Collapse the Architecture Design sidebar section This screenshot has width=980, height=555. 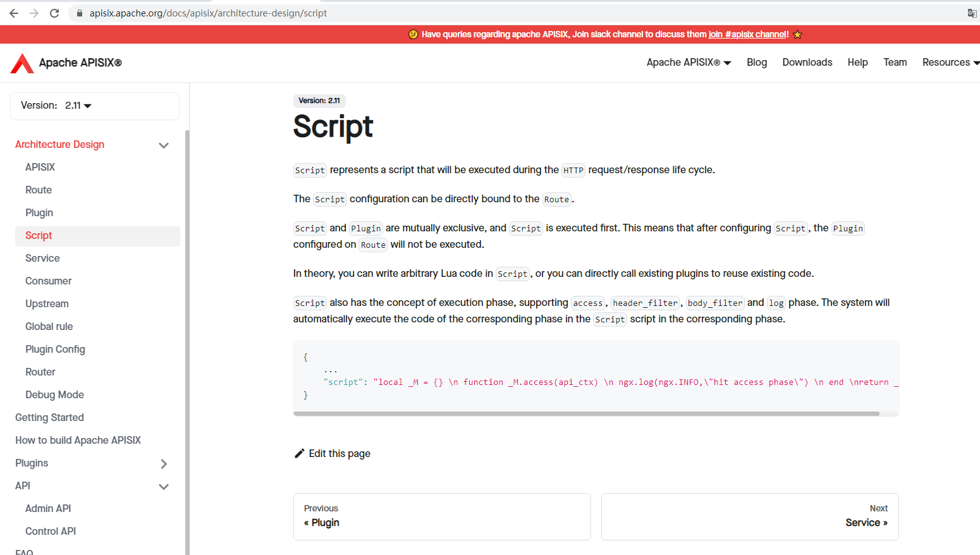coord(164,145)
